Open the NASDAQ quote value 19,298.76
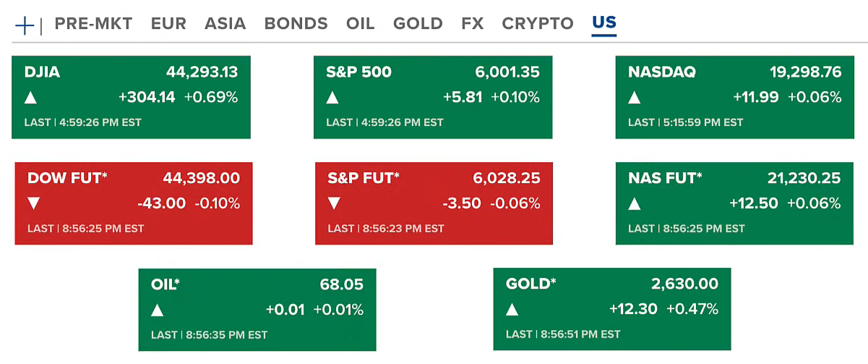This screenshot has width=868, height=364. click(x=806, y=72)
